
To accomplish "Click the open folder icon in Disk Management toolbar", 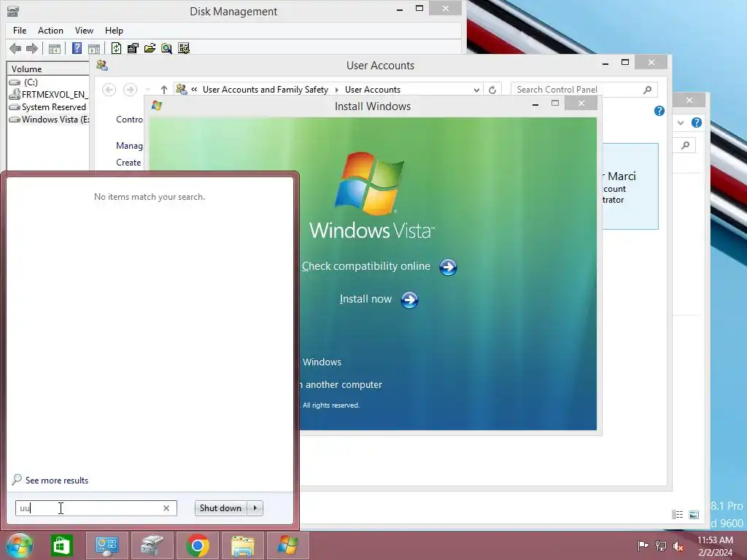I will coord(150,48).
